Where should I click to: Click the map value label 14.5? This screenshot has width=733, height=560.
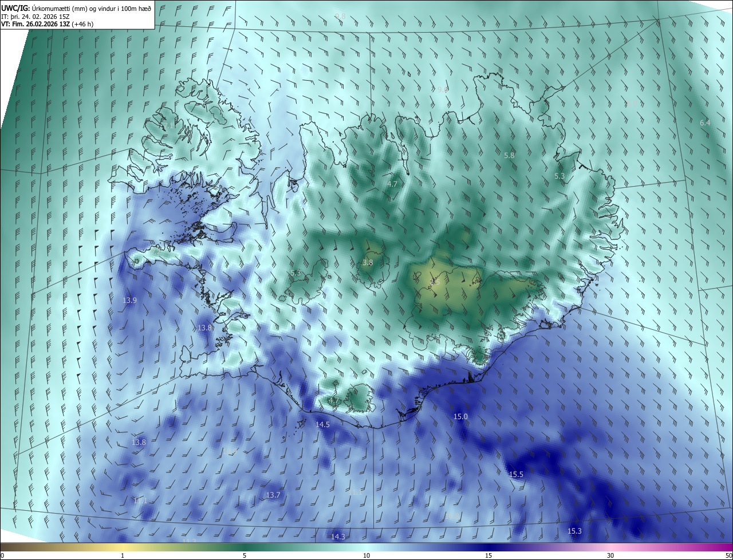click(x=323, y=425)
